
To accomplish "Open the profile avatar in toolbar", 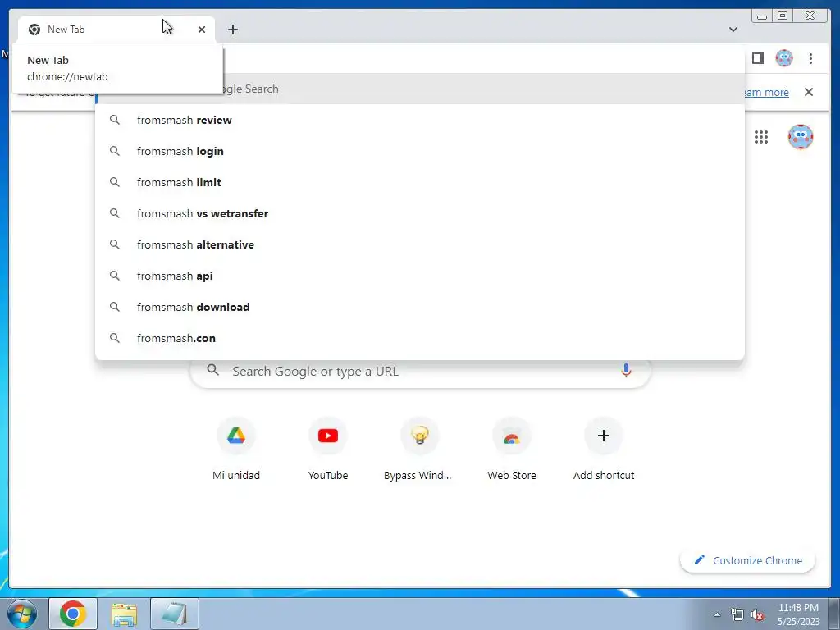I will tap(784, 58).
